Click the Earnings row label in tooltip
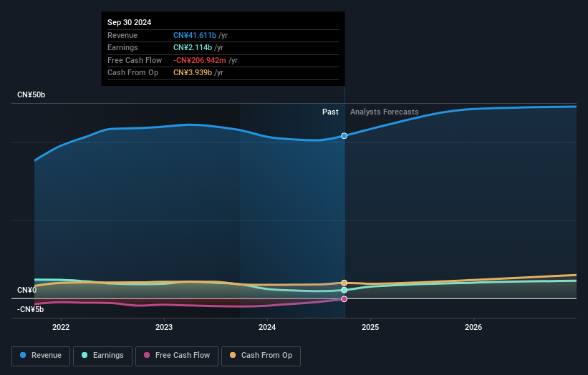Viewport: 588px width, 375px height. [x=122, y=47]
